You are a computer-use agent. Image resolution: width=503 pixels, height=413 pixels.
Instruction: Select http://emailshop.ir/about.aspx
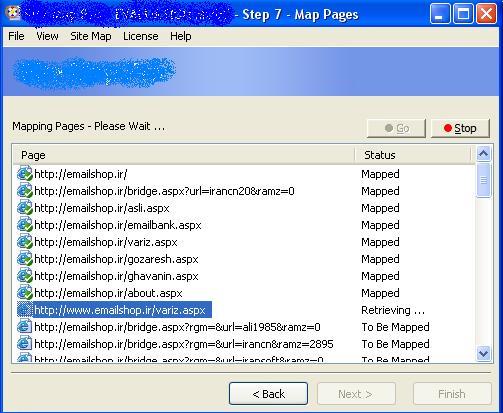point(108,293)
